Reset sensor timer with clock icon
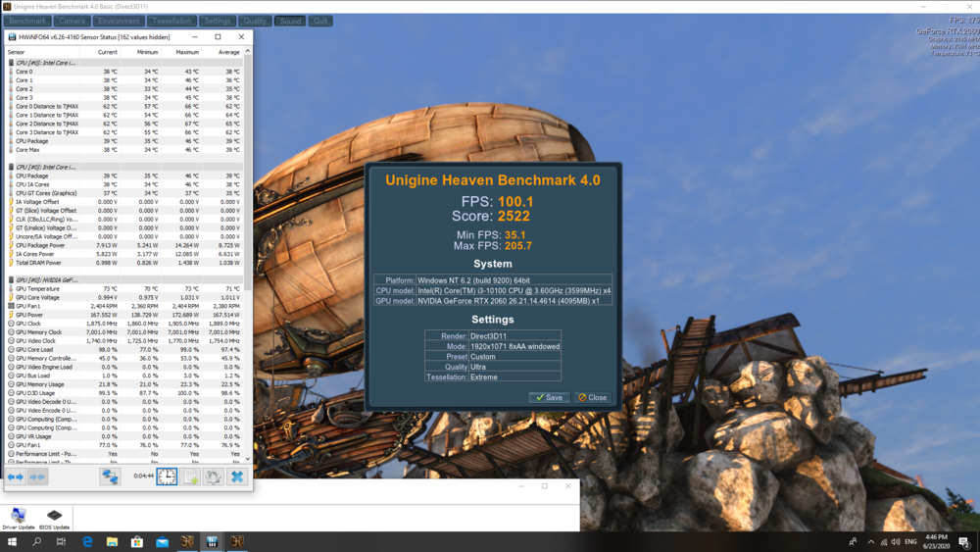Viewport: 980px width, 552px height. pos(167,477)
